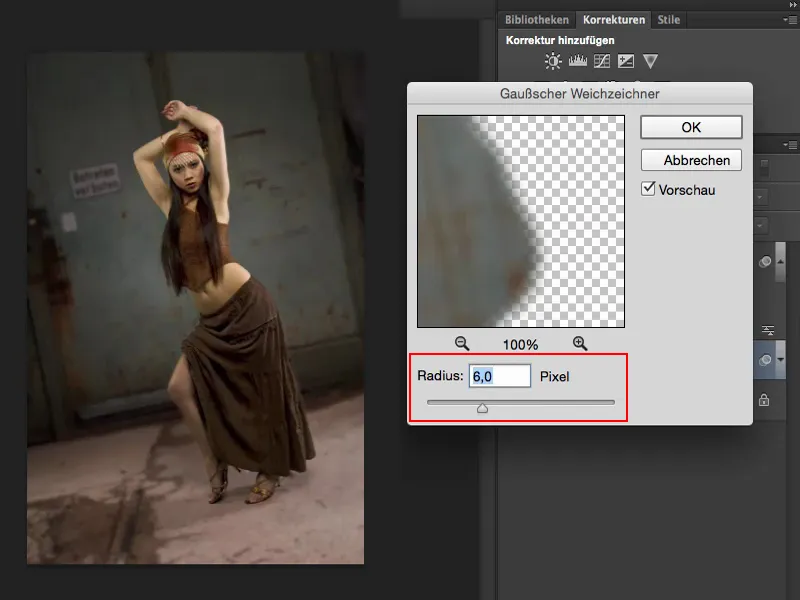Select the Brightness/Contrast adjustment icon
Image resolution: width=800 pixels, height=600 pixels.
[x=553, y=60]
